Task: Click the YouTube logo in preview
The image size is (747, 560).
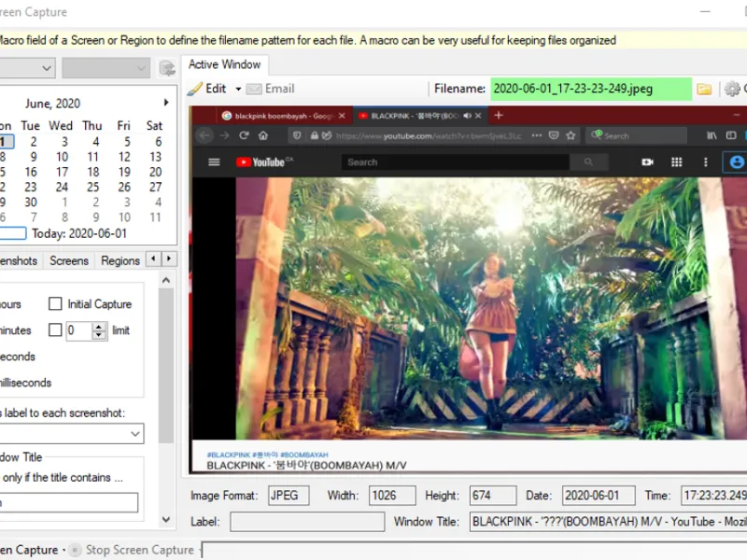Action: 264,162
